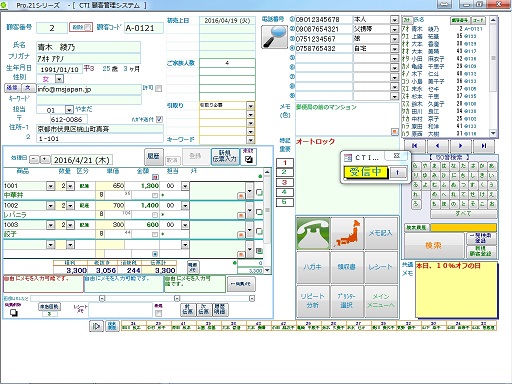Screen dimensions: 512x384
Task: Select priority tab number 3
Action: pyautogui.click(x=285, y=182)
